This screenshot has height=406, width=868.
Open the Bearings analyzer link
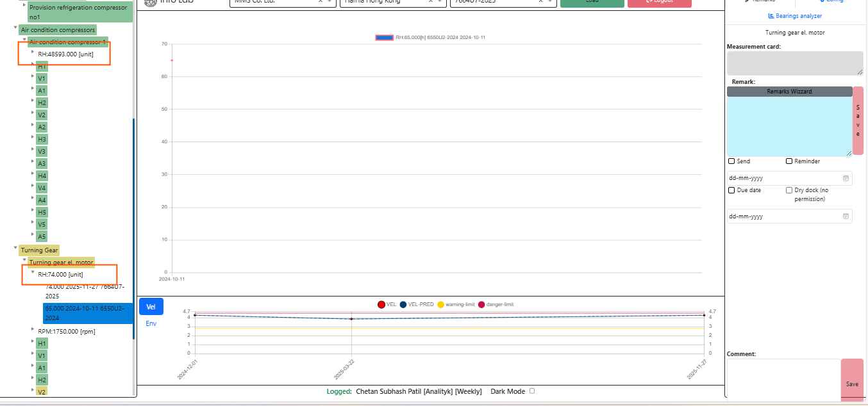pyautogui.click(x=795, y=16)
